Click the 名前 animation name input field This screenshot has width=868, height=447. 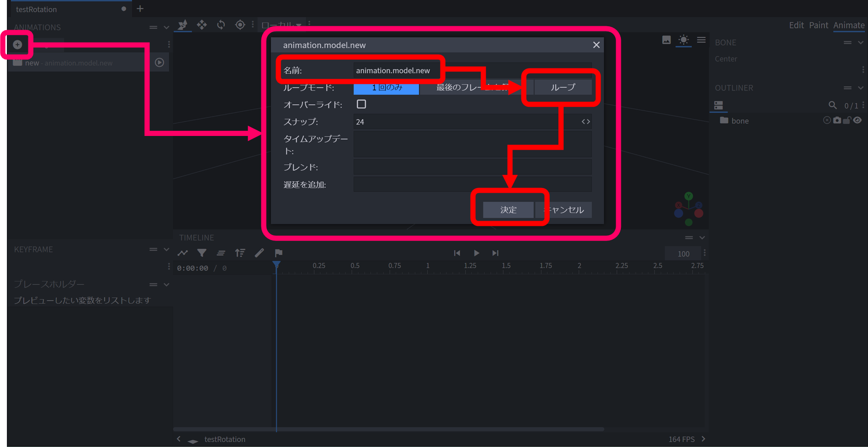coord(396,70)
